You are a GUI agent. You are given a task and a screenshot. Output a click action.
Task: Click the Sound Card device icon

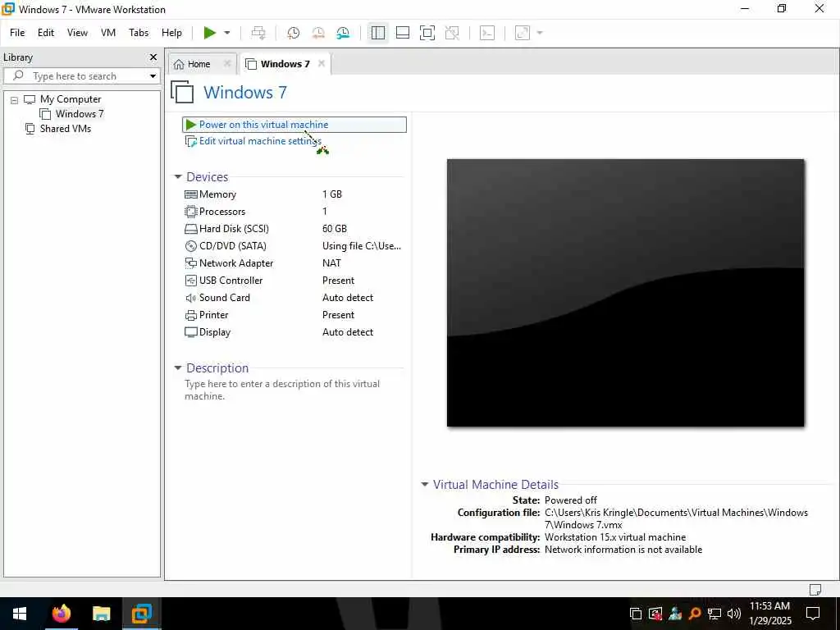(190, 298)
